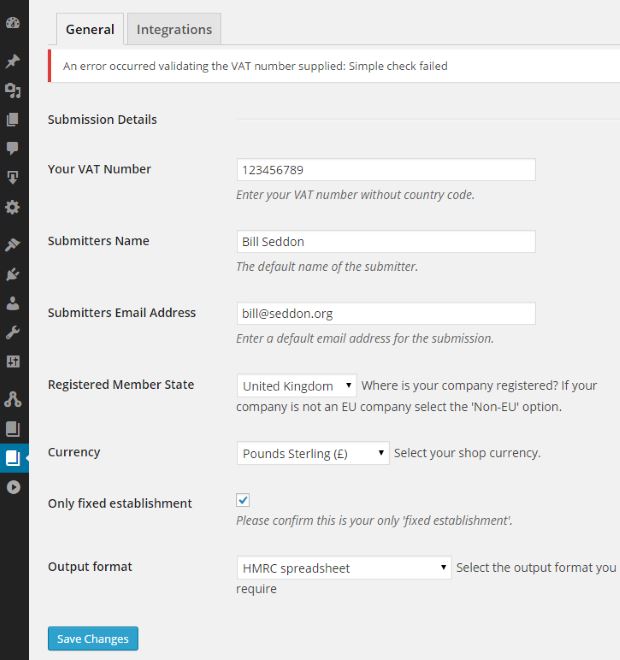Click the Posts pushpin icon
The height and width of the screenshot is (660, 620).
pyautogui.click(x=13, y=62)
